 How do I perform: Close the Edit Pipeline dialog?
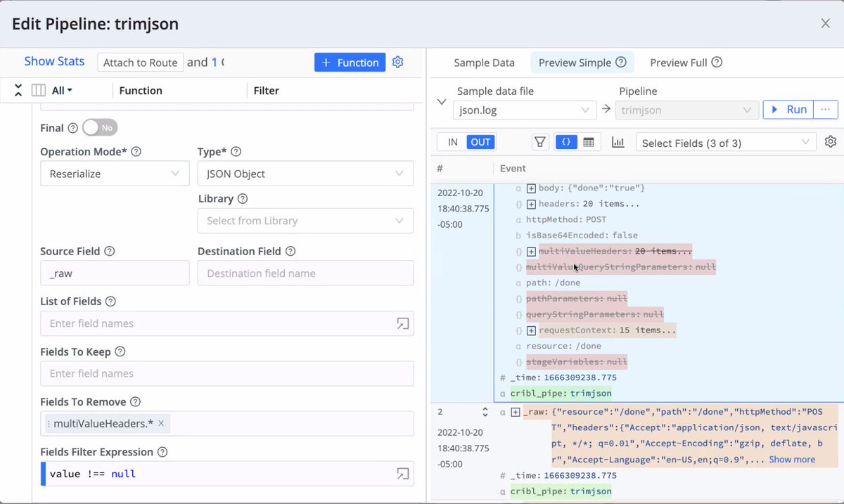[x=826, y=23]
